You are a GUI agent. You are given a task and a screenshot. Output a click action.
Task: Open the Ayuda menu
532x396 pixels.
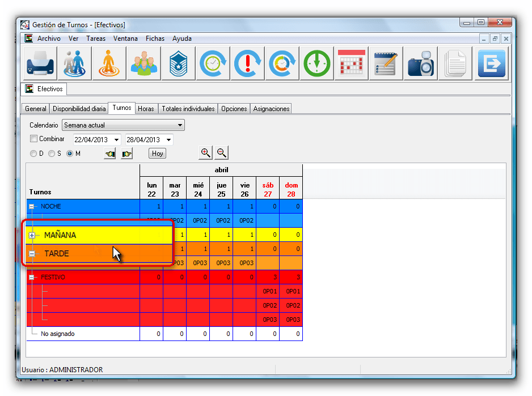click(182, 39)
